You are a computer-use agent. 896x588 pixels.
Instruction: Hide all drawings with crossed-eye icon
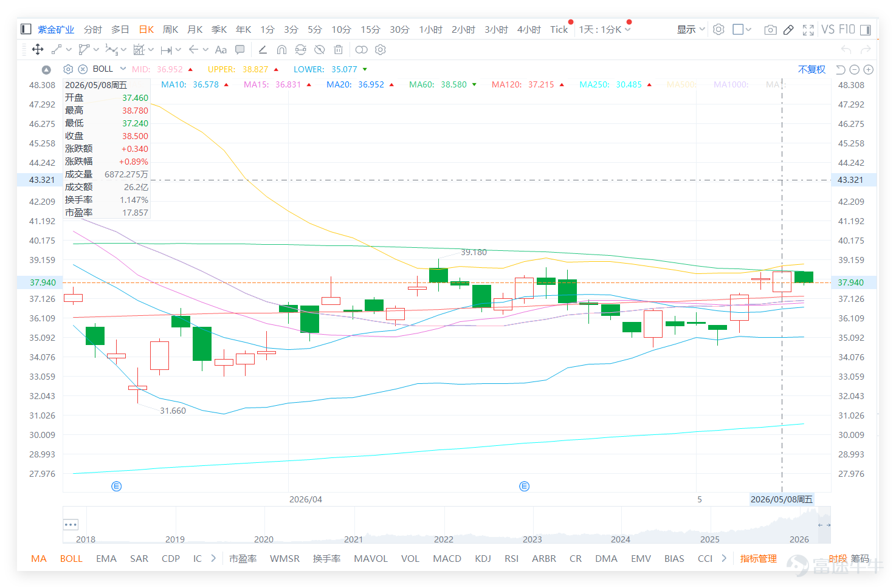click(x=319, y=50)
